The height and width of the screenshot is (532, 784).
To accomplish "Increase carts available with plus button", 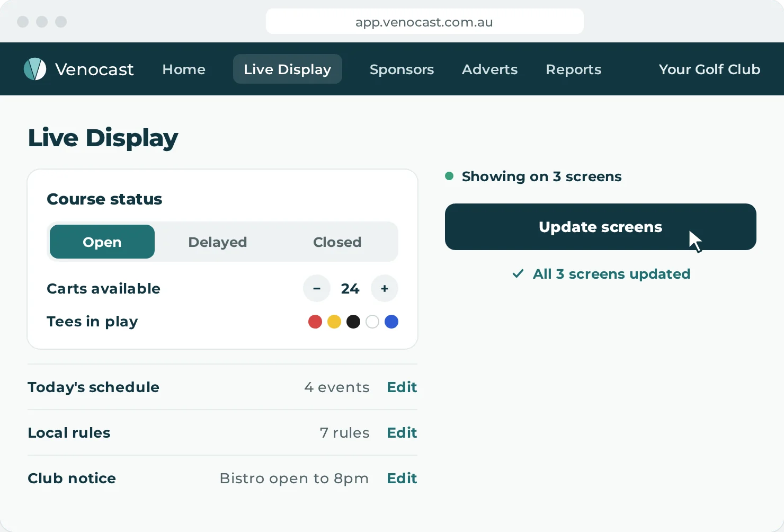I will point(385,288).
